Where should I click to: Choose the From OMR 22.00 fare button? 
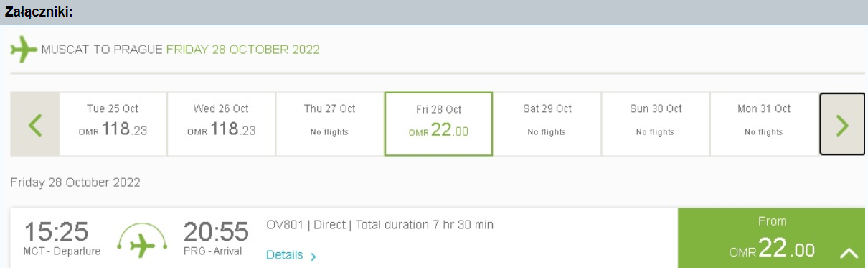(771, 239)
